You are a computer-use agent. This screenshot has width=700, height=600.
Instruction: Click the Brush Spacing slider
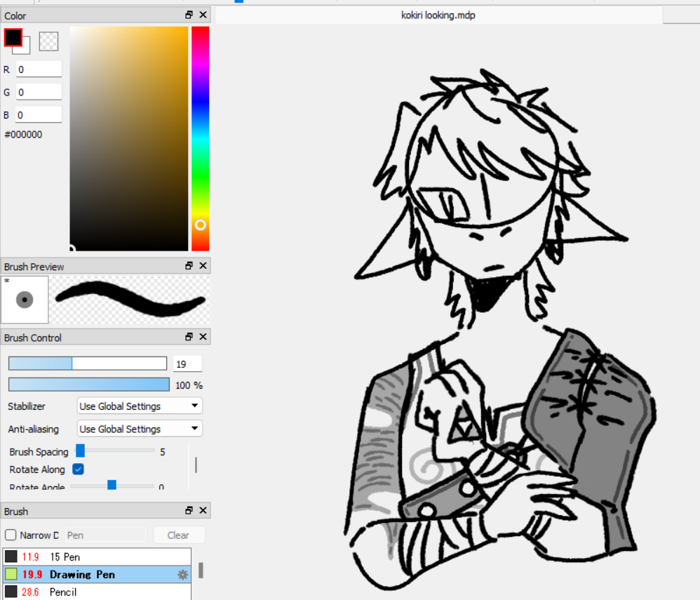coord(116,451)
